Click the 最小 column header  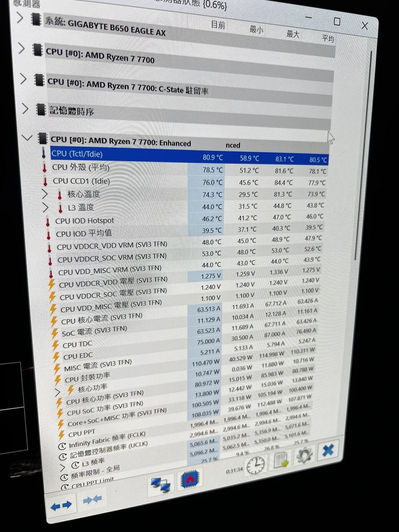[x=256, y=30]
